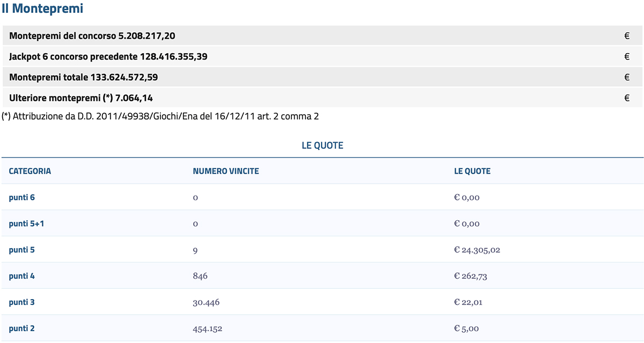Click the NUMERO VINCITE column header
This screenshot has width=644, height=343.
[226, 171]
